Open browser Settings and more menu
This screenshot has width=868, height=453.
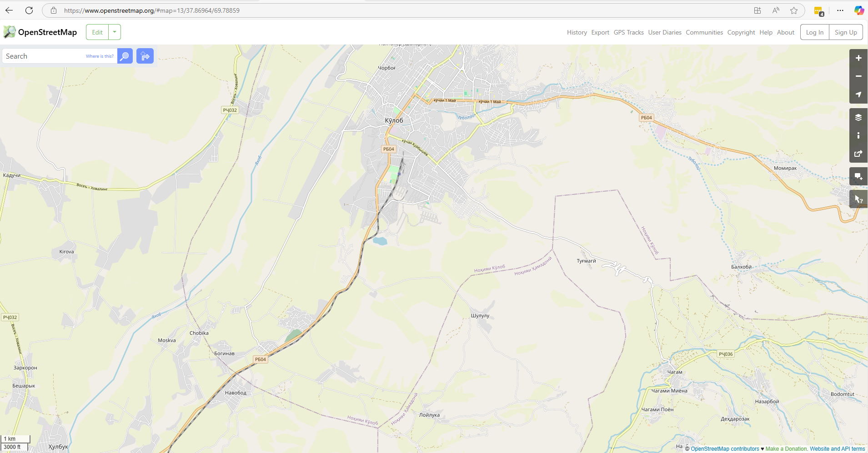pyautogui.click(x=840, y=10)
